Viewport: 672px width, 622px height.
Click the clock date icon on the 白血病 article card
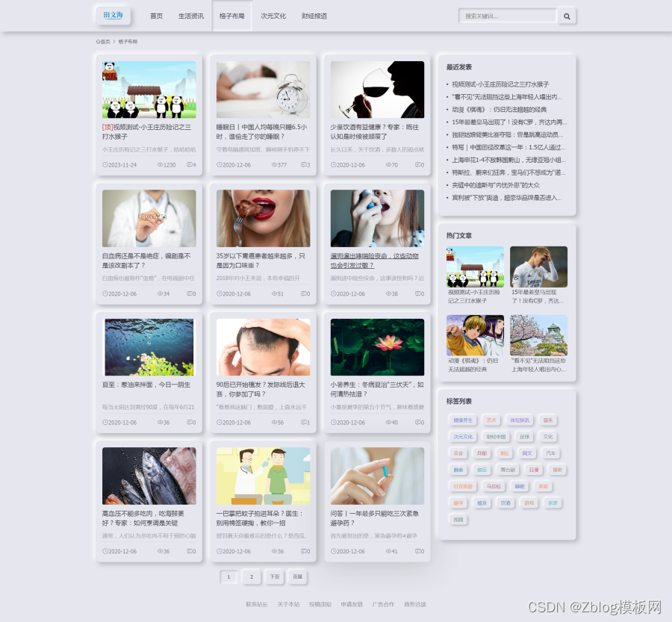[x=105, y=293]
